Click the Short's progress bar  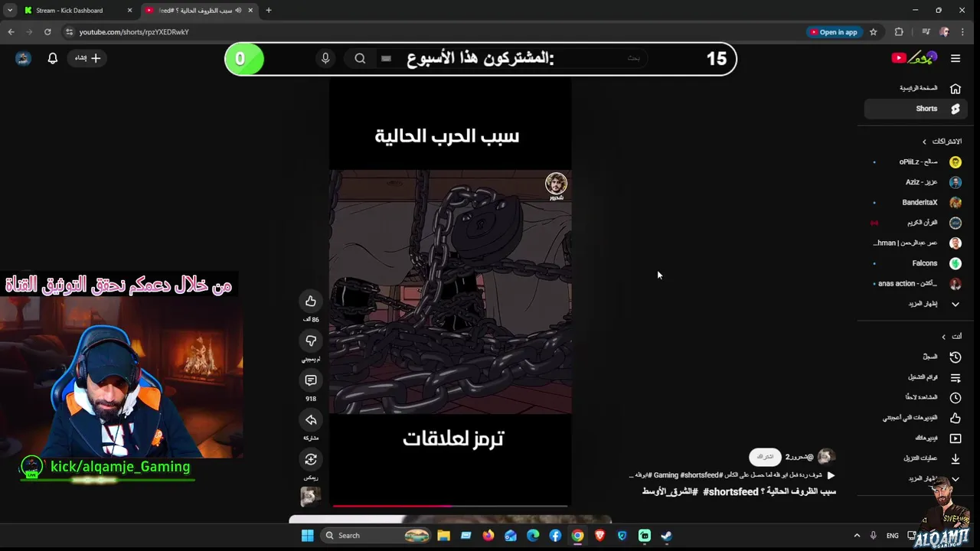pos(450,506)
